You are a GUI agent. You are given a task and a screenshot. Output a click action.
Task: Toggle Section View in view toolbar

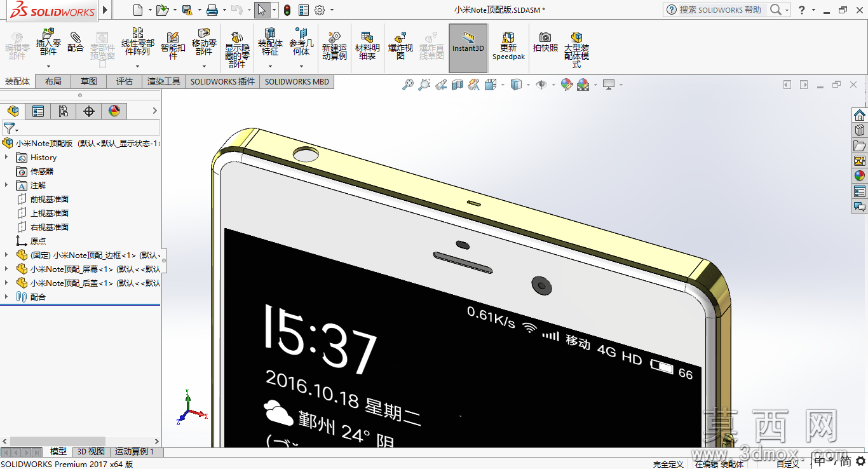coord(458,85)
